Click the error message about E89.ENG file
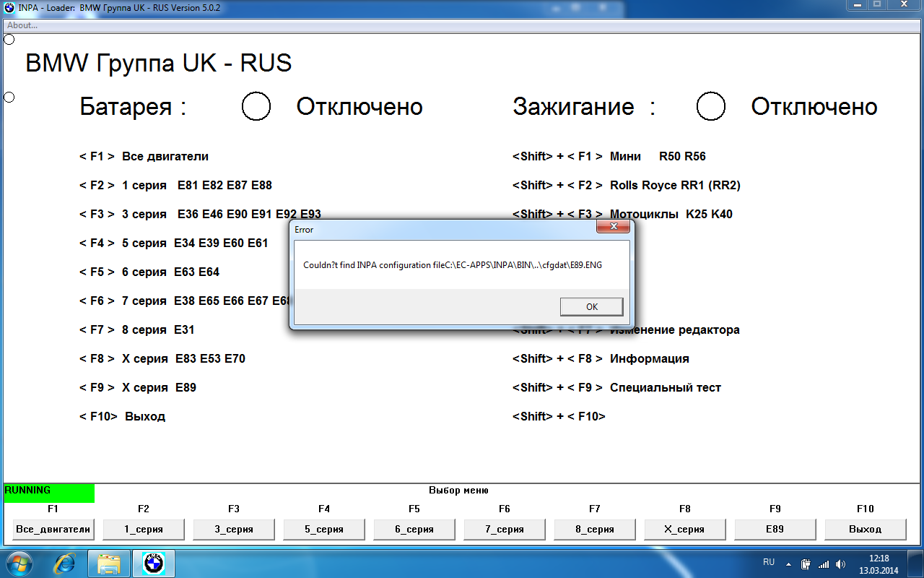This screenshot has width=924, height=578. pyautogui.click(x=453, y=265)
